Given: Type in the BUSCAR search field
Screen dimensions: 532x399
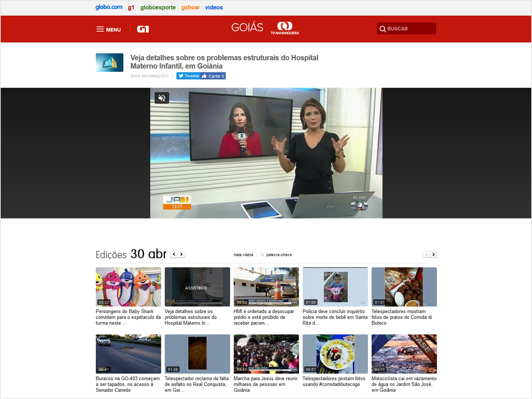Looking at the screenshot, I should click(x=410, y=29).
